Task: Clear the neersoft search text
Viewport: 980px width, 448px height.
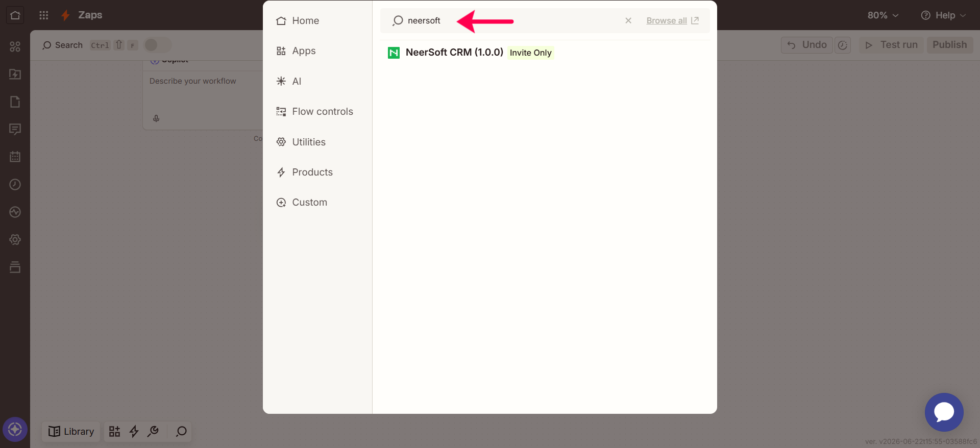Action: [x=628, y=20]
